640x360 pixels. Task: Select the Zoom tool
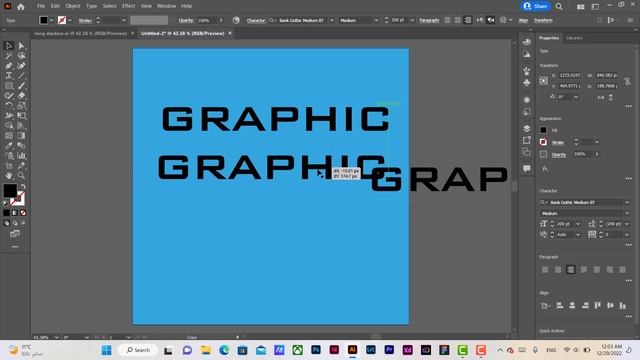point(21,176)
